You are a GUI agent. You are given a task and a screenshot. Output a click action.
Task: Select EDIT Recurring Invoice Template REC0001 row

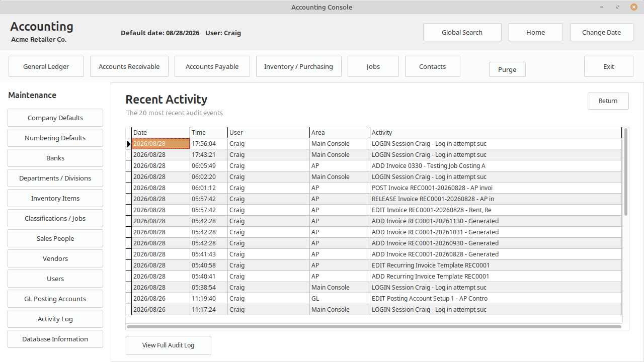[x=374, y=265]
